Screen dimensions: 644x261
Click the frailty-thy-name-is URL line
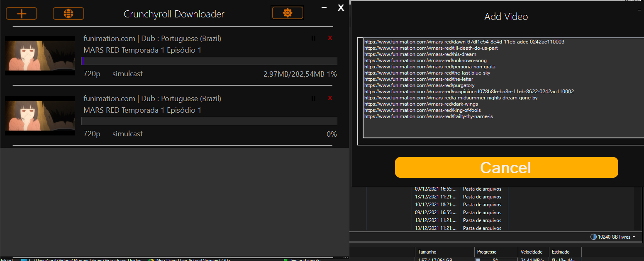pyautogui.click(x=428, y=116)
